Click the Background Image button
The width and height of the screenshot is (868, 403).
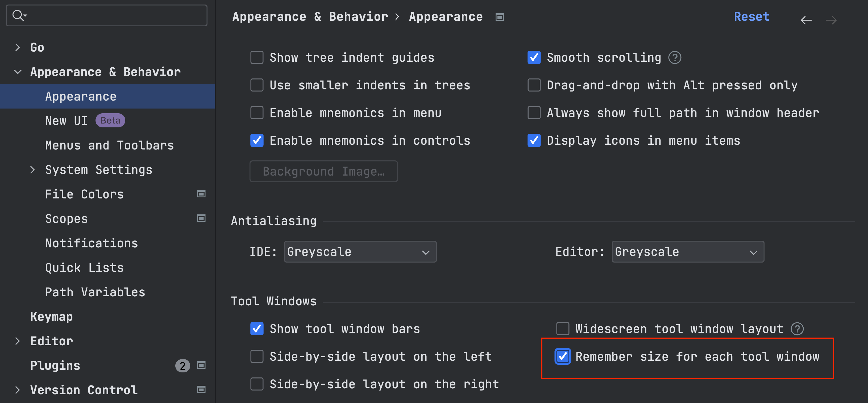pyautogui.click(x=323, y=172)
